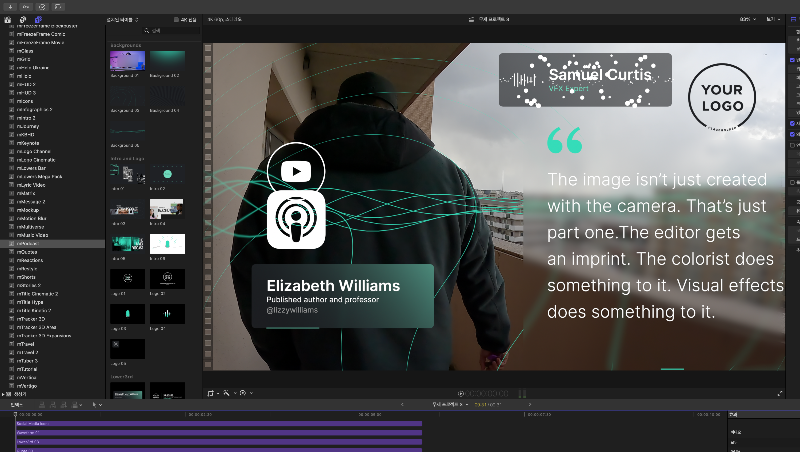Click the connect clip edit button
Screen dimensions: 800x452
coord(42,405)
